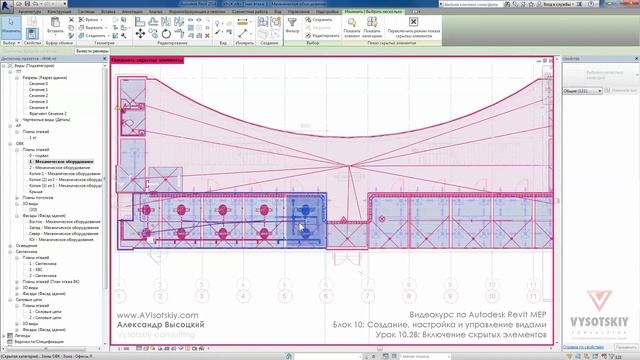The width and height of the screenshot is (640, 360).
Task: Open the Системы ribbon tab
Action: coord(86,12)
